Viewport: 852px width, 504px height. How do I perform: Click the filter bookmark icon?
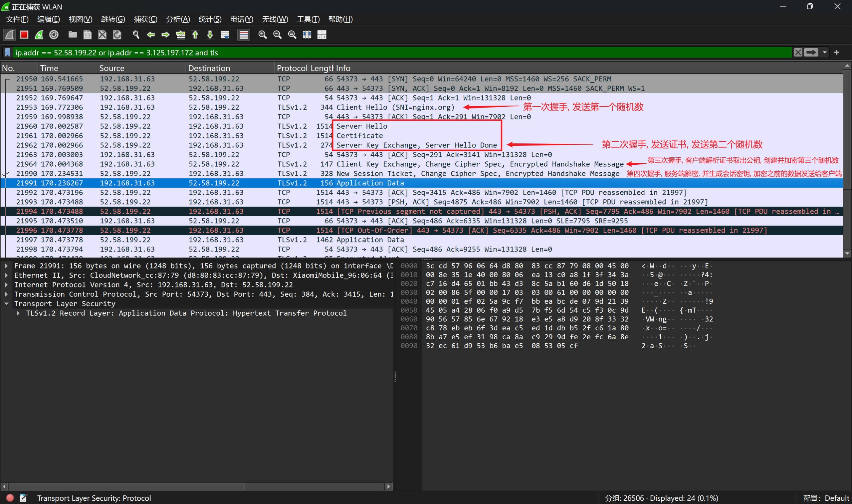click(x=8, y=52)
